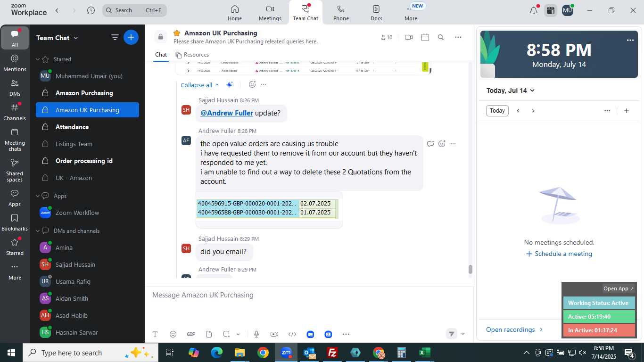Open the channel calendar icon
This screenshot has height=362, width=644.
[x=425, y=37]
